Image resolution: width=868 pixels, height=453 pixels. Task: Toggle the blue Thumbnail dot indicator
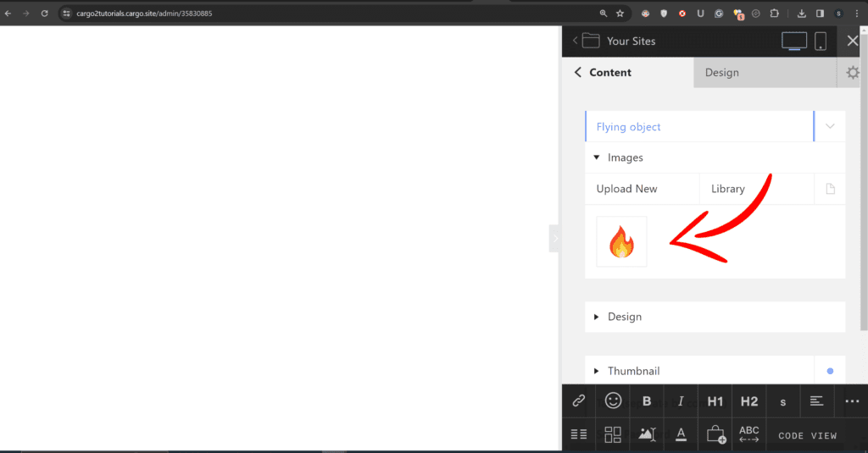(830, 371)
